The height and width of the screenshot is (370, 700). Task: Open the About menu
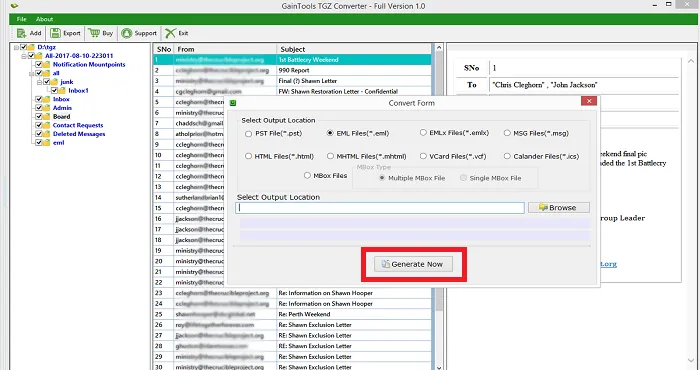pyautogui.click(x=44, y=19)
